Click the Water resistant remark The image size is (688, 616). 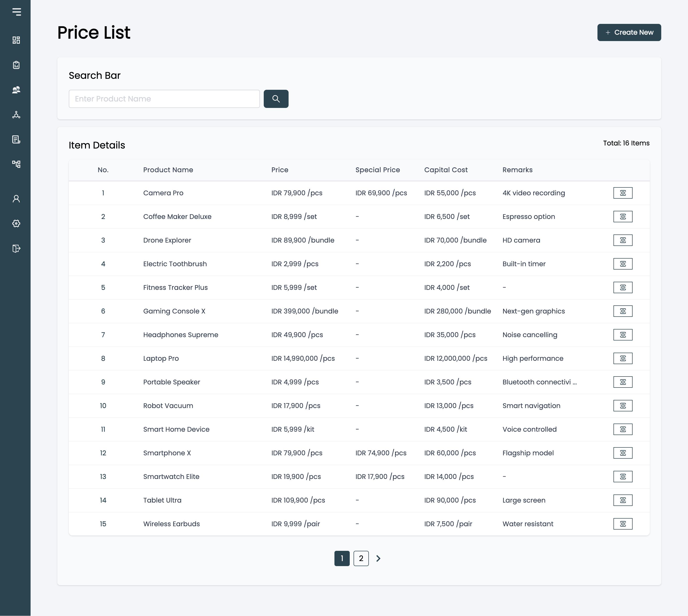point(528,524)
